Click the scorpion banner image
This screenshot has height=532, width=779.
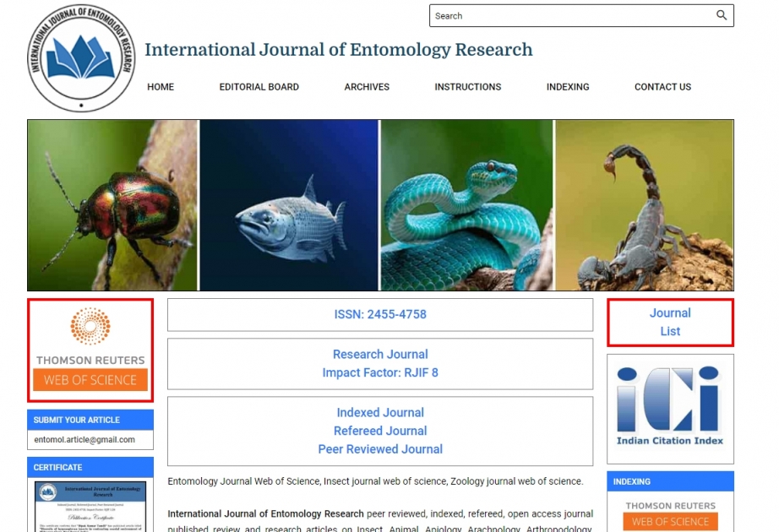pyautogui.click(x=645, y=205)
